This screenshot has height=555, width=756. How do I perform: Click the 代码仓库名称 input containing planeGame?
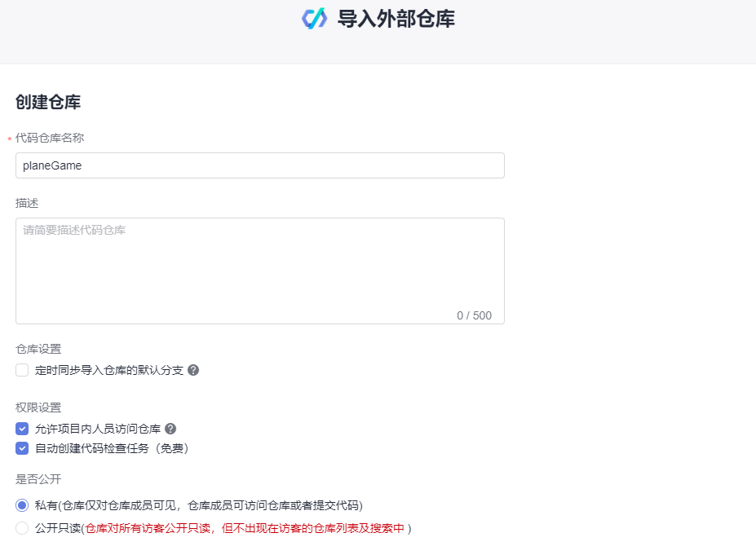point(260,165)
